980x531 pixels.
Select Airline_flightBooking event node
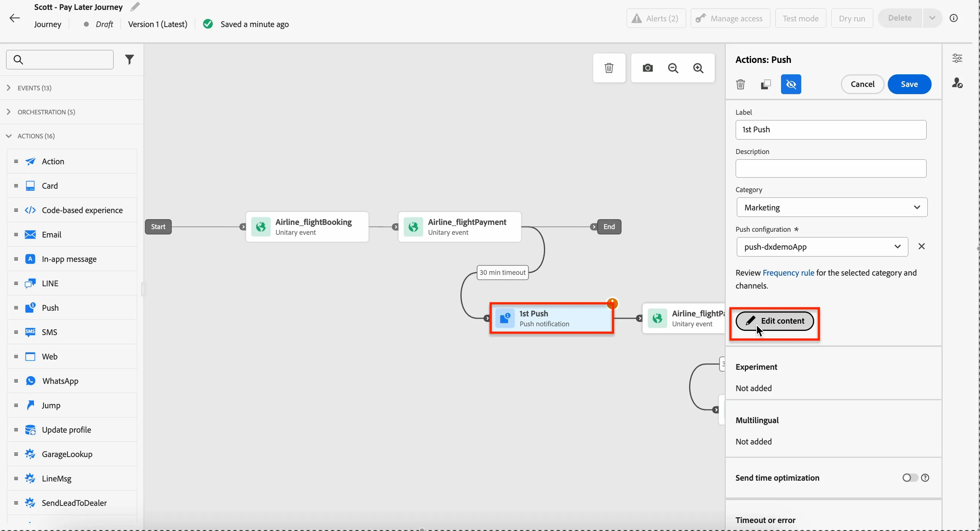[307, 227]
